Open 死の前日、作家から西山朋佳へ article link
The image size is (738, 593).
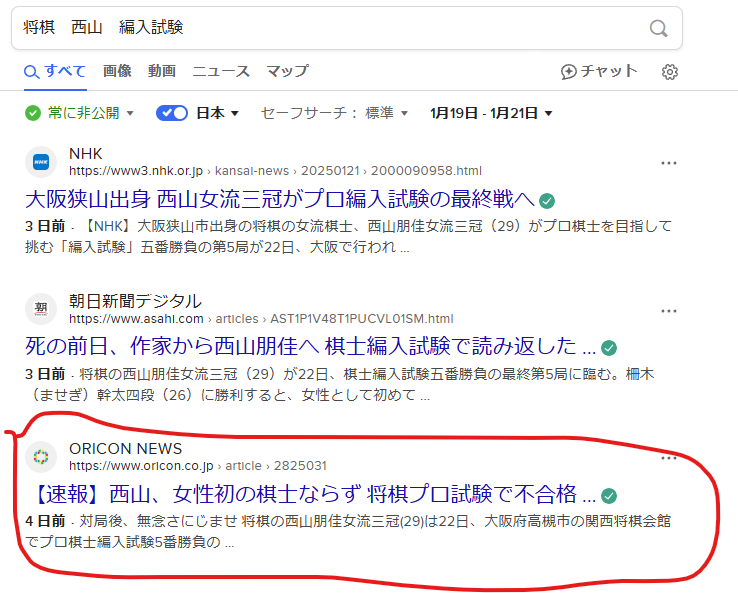pos(311,346)
